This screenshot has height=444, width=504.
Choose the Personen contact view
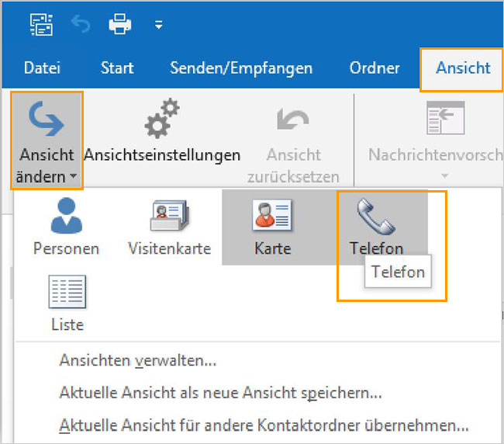[66, 227]
